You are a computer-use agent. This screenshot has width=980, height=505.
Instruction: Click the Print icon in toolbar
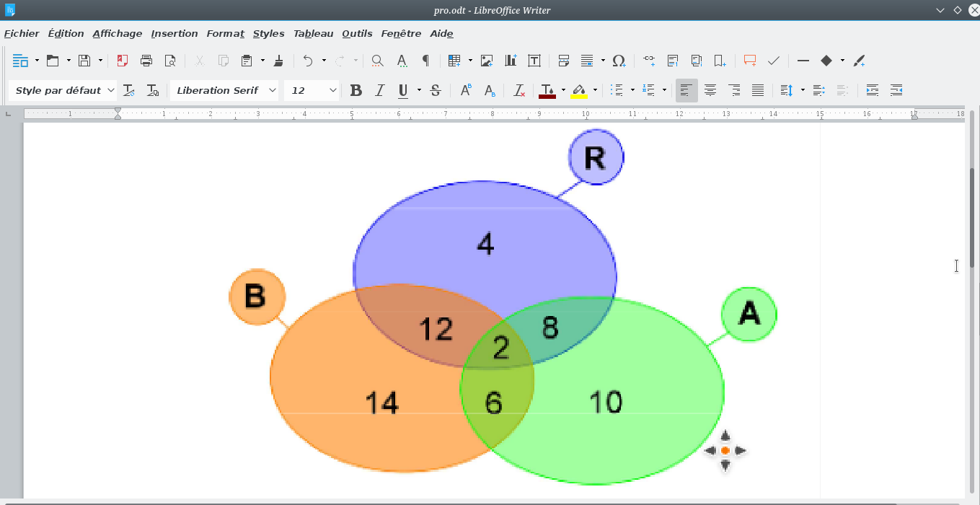146,61
